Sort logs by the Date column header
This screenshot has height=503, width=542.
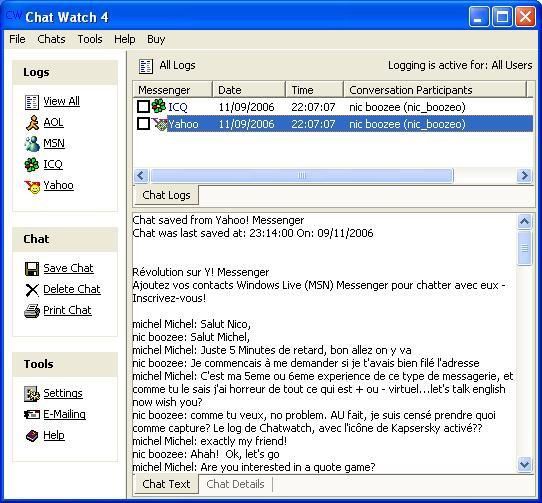point(249,90)
